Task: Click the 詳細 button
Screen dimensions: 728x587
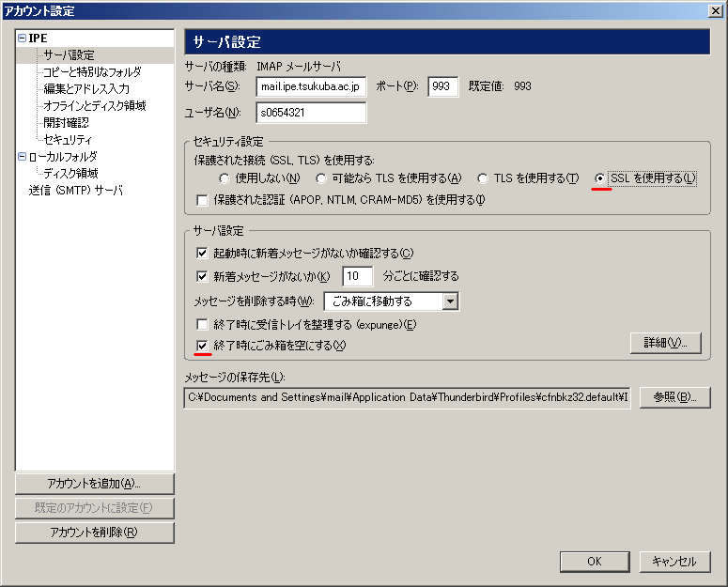Action: point(665,344)
